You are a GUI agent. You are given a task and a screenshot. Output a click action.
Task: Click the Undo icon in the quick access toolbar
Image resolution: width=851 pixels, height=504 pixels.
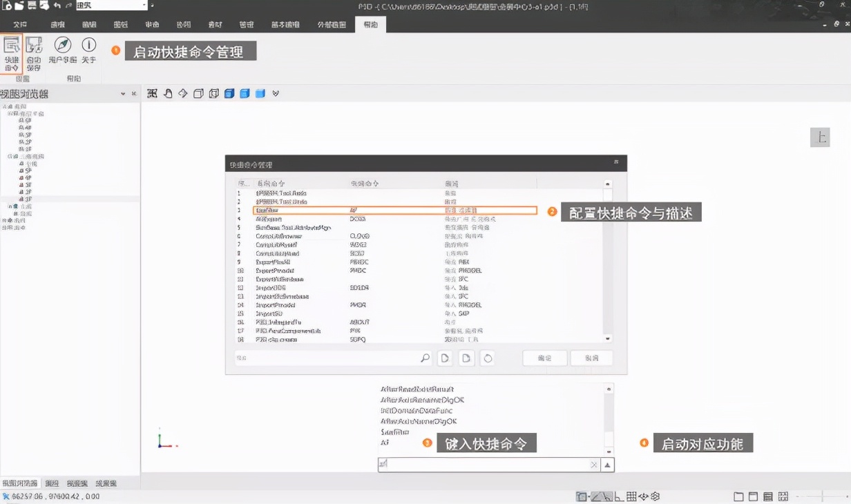57,6
